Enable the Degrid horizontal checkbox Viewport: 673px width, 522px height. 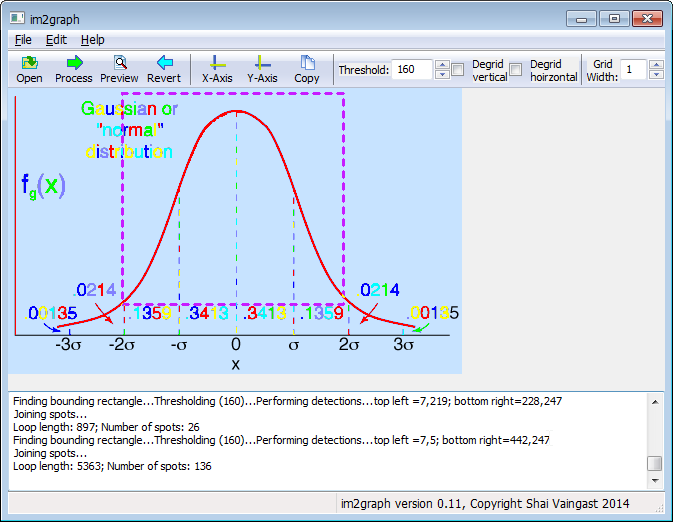516,70
